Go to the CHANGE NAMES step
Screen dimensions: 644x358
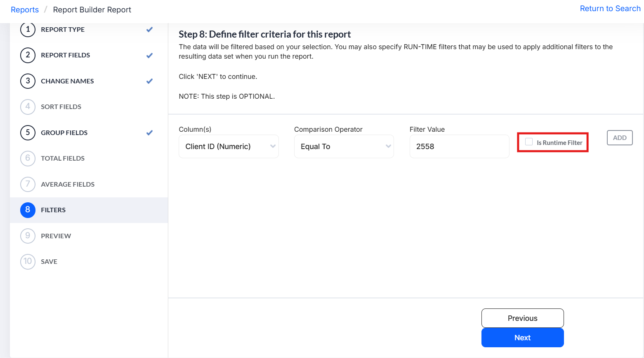pyautogui.click(x=67, y=81)
